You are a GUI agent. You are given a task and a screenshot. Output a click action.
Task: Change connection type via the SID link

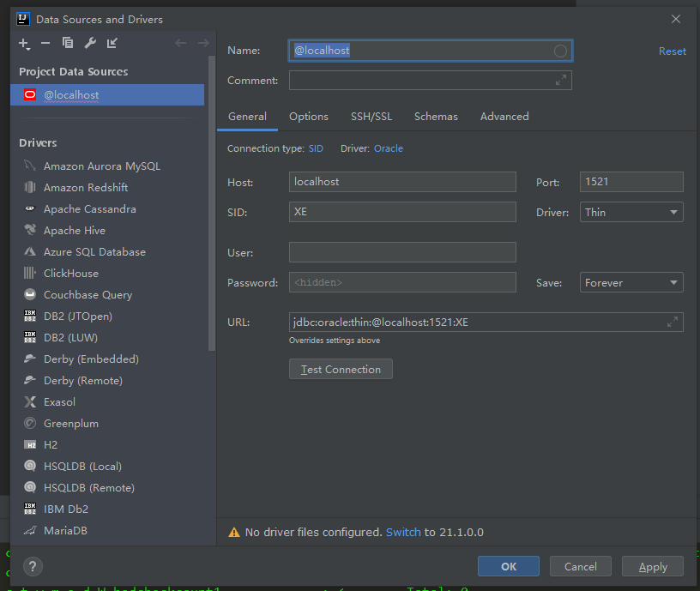pos(316,148)
